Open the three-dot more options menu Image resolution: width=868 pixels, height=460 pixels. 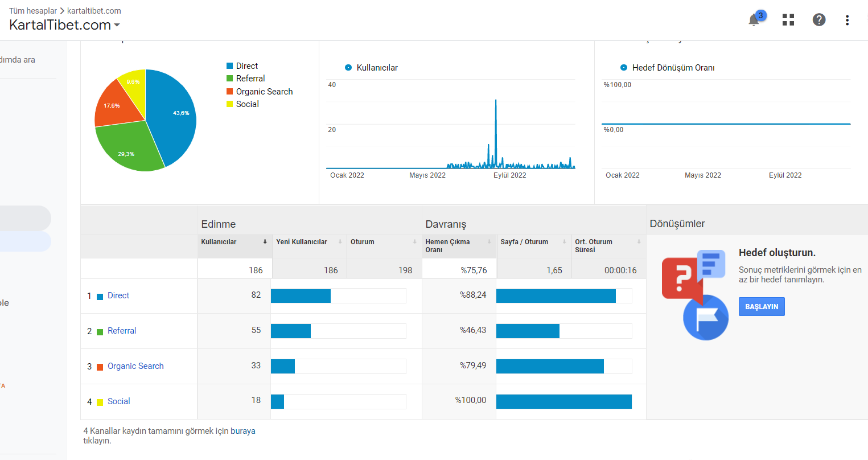(x=847, y=20)
